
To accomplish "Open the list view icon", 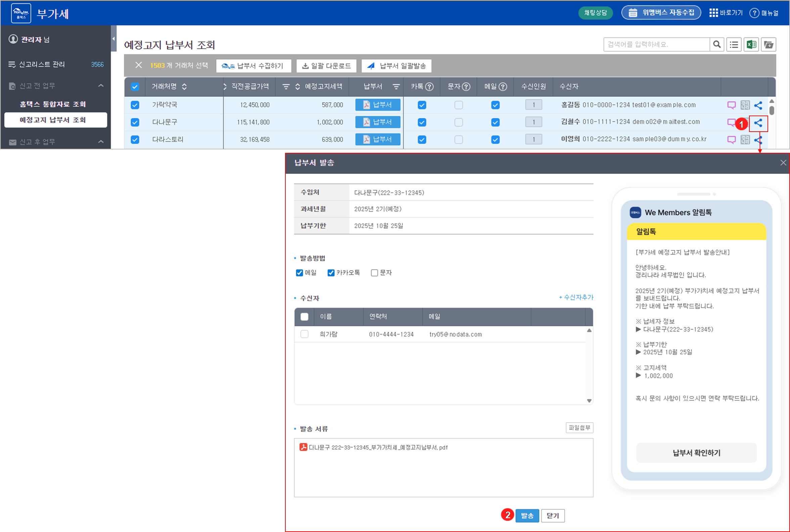I will click(x=734, y=44).
